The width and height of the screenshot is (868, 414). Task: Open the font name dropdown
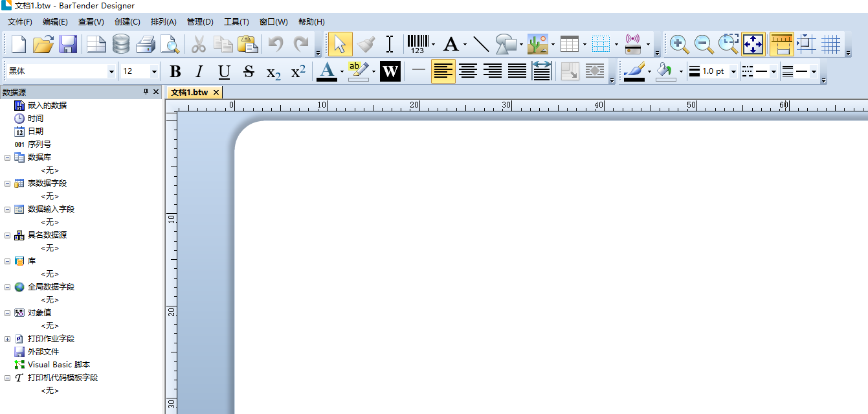tap(111, 71)
